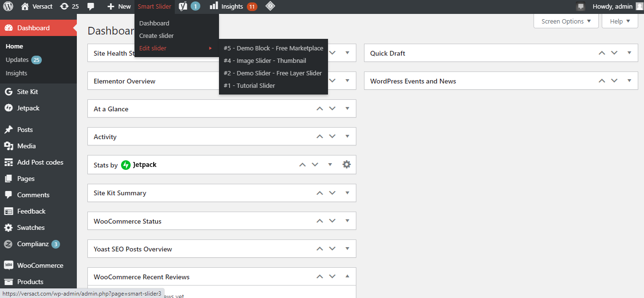Image resolution: width=644 pixels, height=298 pixels.
Task: Move Stats by Jetpack panel up
Action: pyautogui.click(x=303, y=165)
